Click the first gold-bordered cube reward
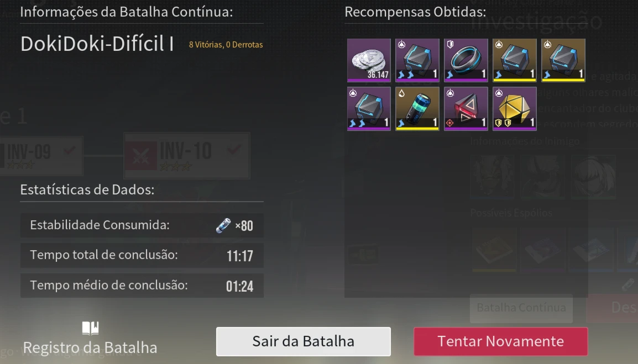The width and height of the screenshot is (638, 364). click(515, 60)
